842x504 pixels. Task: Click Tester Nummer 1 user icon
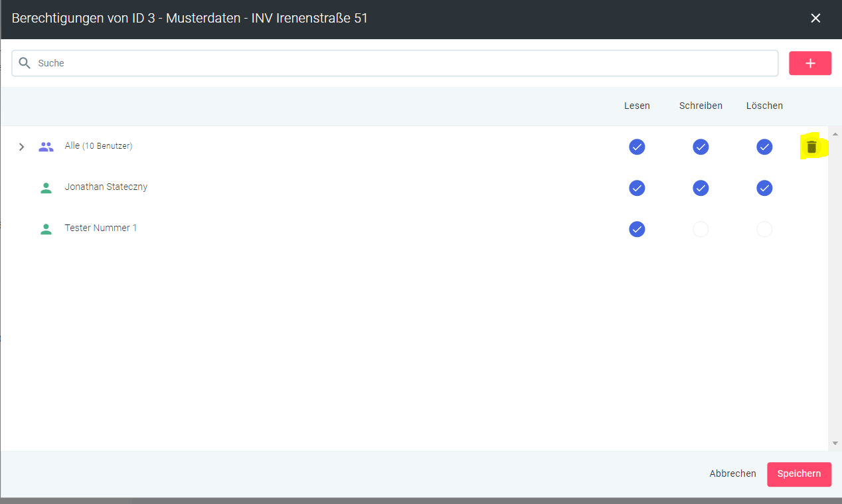46,229
